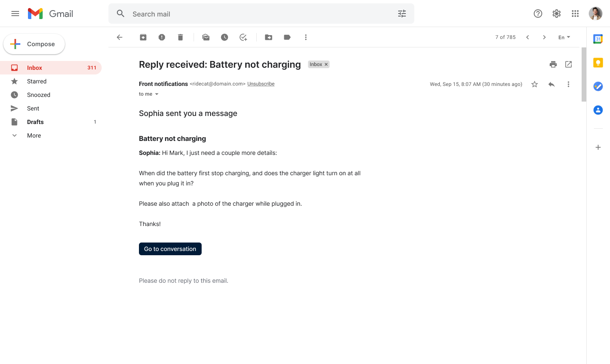The width and height of the screenshot is (610, 364).
Task: Apply a label to this email
Action: pyautogui.click(x=287, y=37)
